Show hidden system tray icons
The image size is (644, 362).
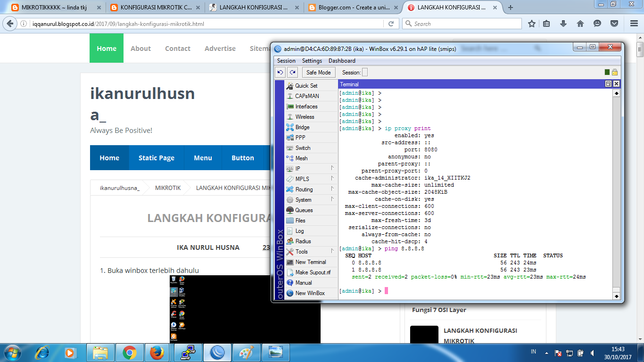pyautogui.click(x=546, y=353)
